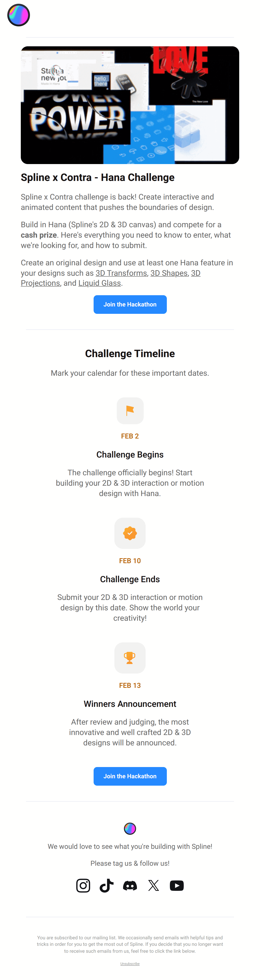Open Spline's TikTok profile
The width and height of the screenshot is (260, 980).
click(107, 886)
